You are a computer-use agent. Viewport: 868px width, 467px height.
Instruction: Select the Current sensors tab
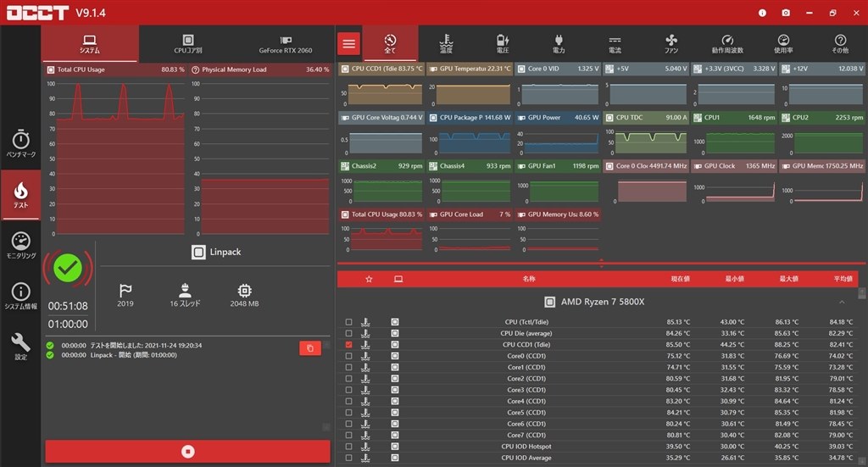pyautogui.click(x=615, y=44)
